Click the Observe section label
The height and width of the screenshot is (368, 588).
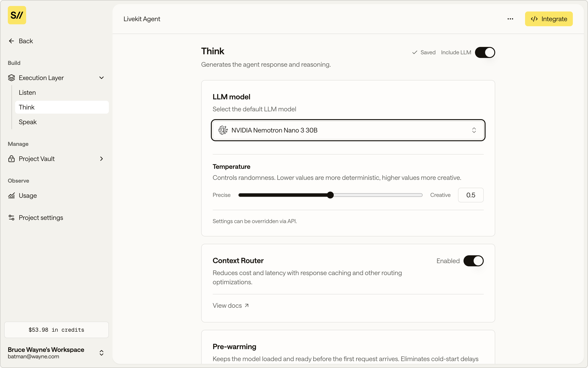(18, 181)
